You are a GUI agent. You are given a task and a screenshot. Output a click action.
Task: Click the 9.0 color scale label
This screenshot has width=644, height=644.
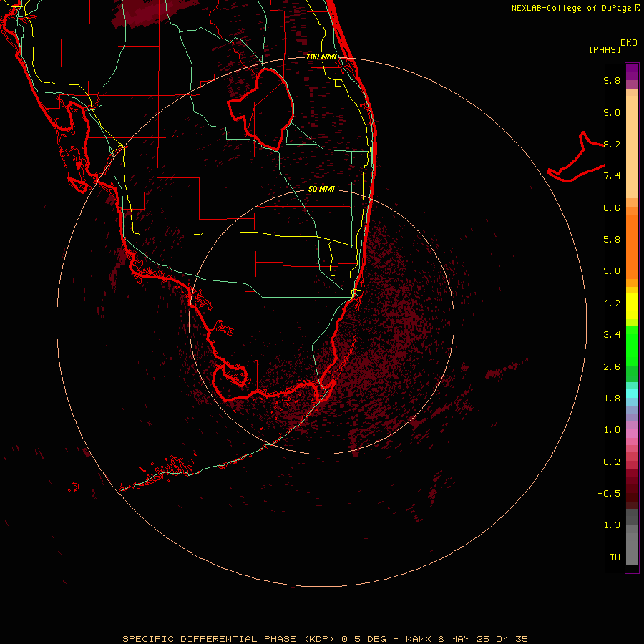pyautogui.click(x=612, y=112)
